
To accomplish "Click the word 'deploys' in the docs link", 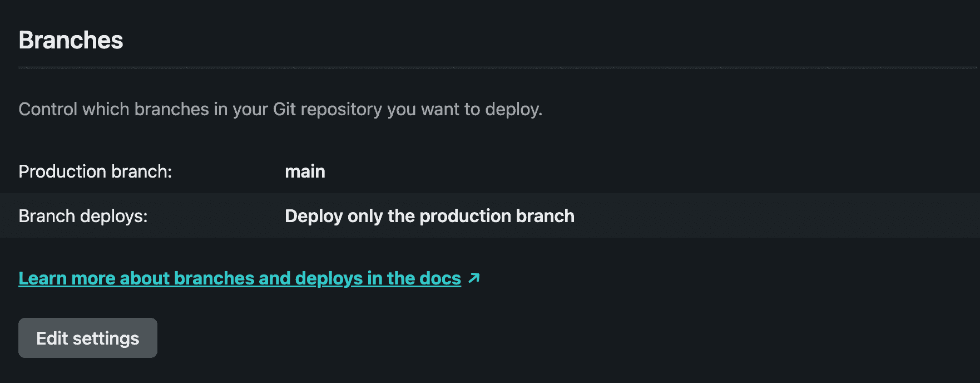I will tap(329, 278).
